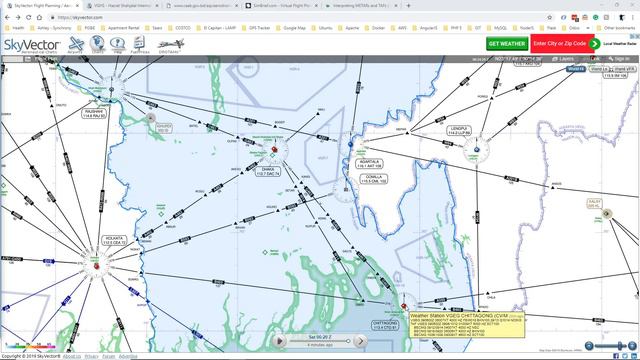Bookmark this page with star icon
This screenshot has height=360, width=640.
549,18
